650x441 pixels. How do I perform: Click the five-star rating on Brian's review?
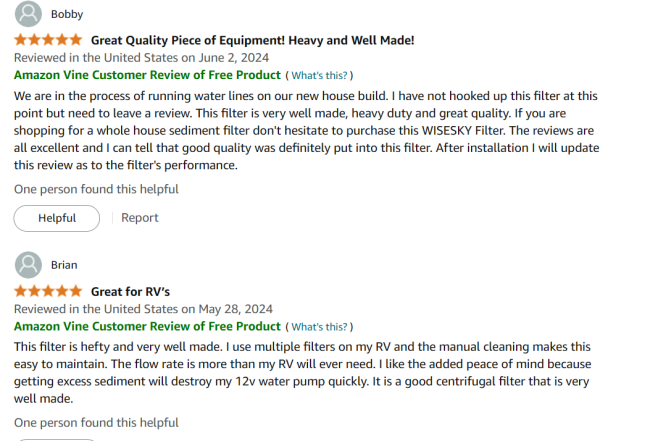pos(48,291)
